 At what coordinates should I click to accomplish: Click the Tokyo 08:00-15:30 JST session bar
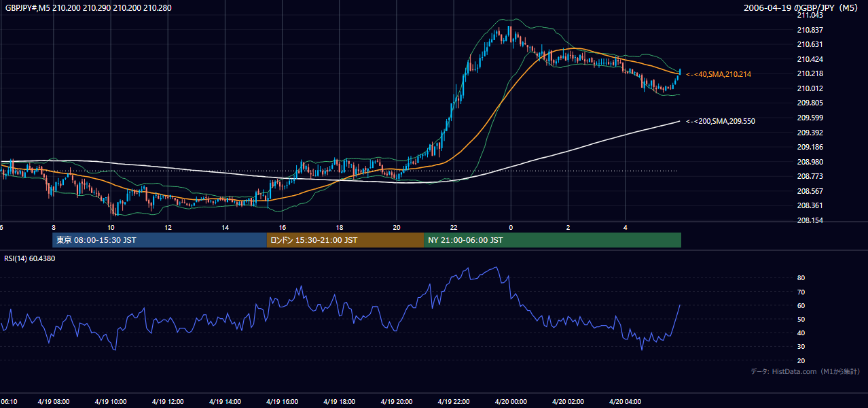point(160,240)
